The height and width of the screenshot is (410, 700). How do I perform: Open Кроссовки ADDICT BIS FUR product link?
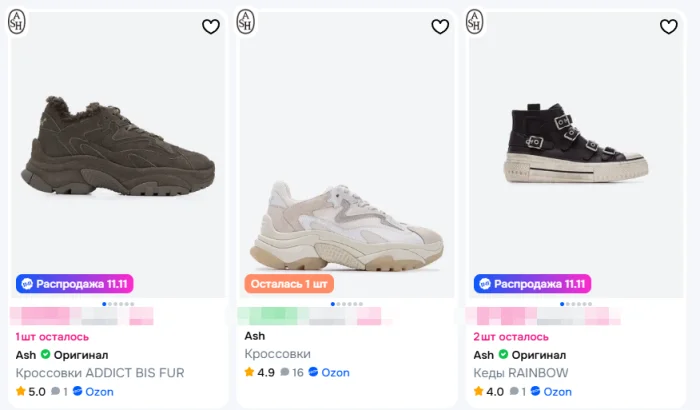click(x=100, y=373)
